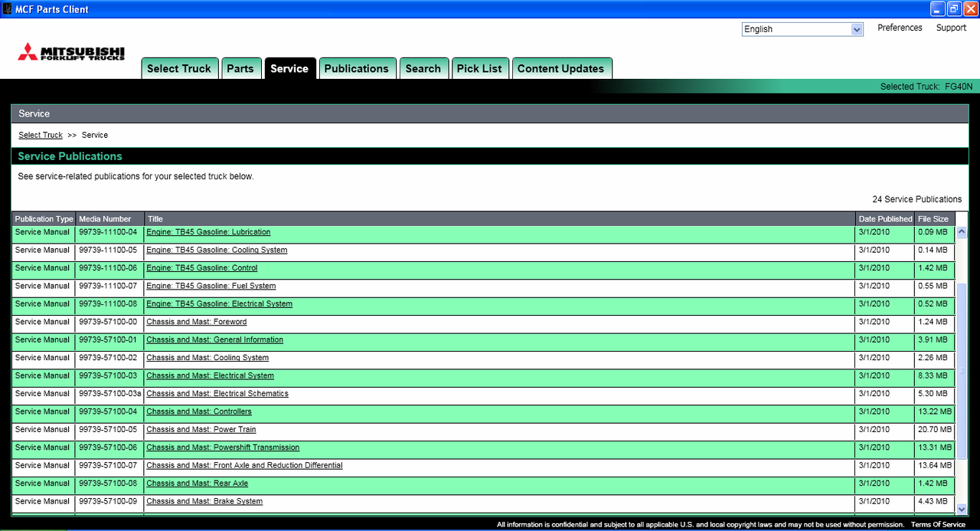Open Engine: TB45 Gasoline: Electrical System manual

click(x=219, y=303)
